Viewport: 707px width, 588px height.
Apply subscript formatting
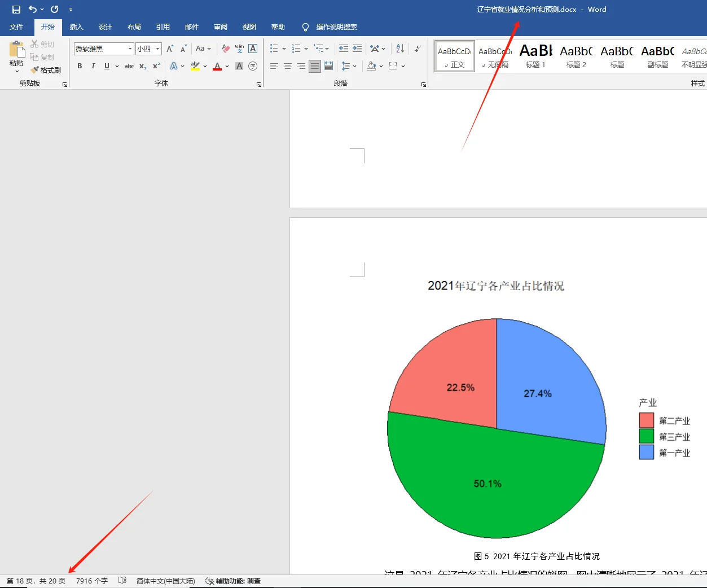coord(142,66)
